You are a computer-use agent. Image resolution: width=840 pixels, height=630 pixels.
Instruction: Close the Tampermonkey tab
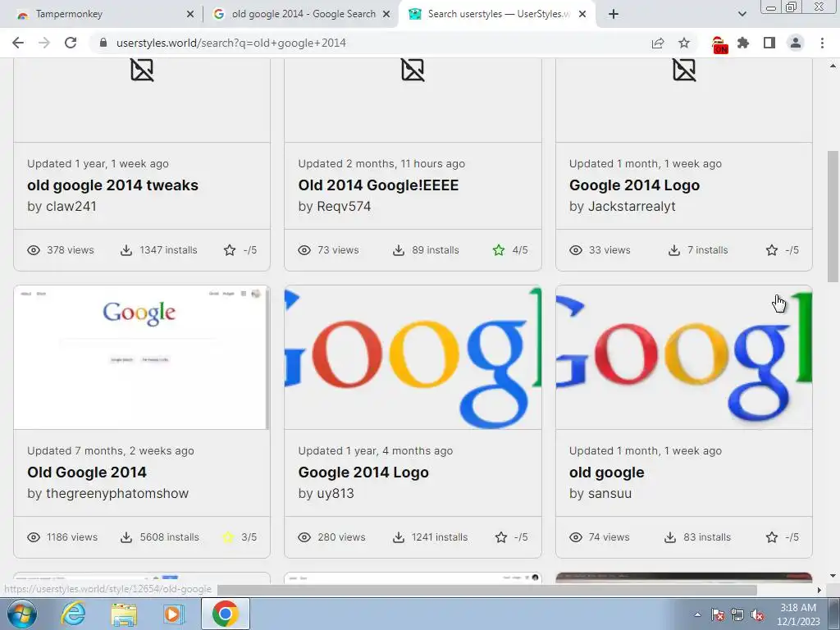pyautogui.click(x=190, y=14)
